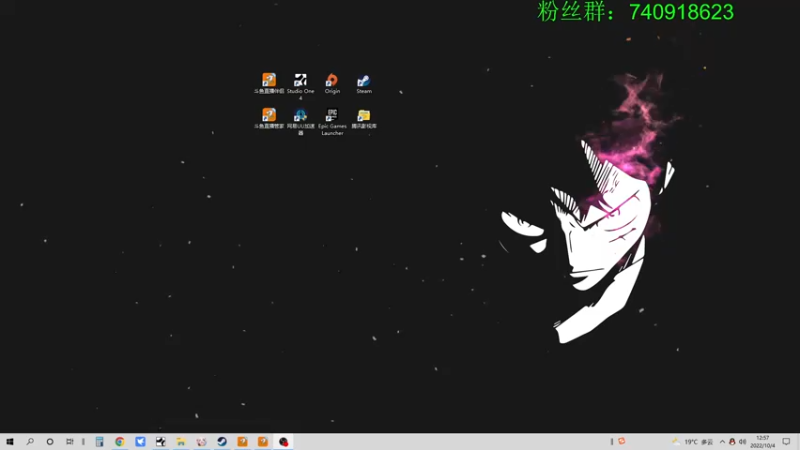Open Cortana circle in taskbar

click(50, 442)
